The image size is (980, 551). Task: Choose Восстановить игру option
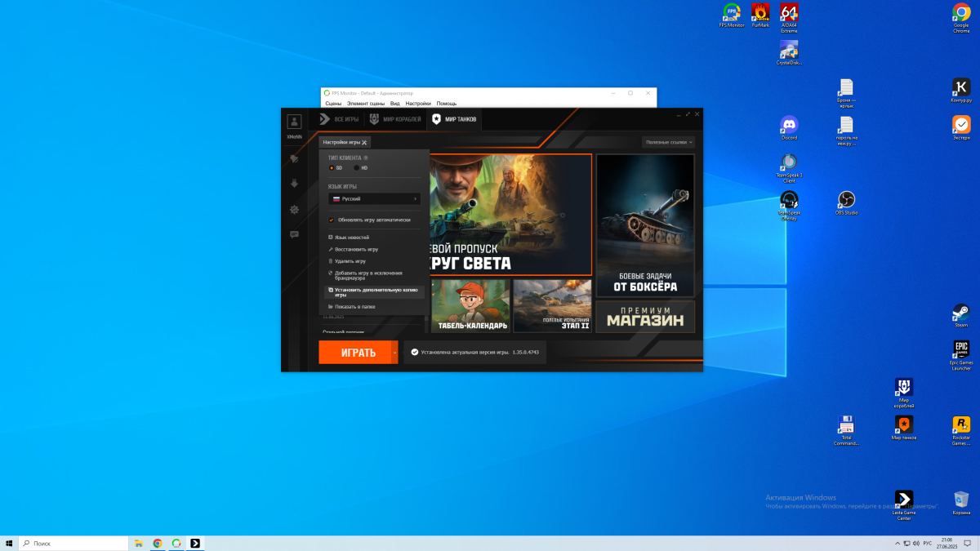(x=353, y=249)
